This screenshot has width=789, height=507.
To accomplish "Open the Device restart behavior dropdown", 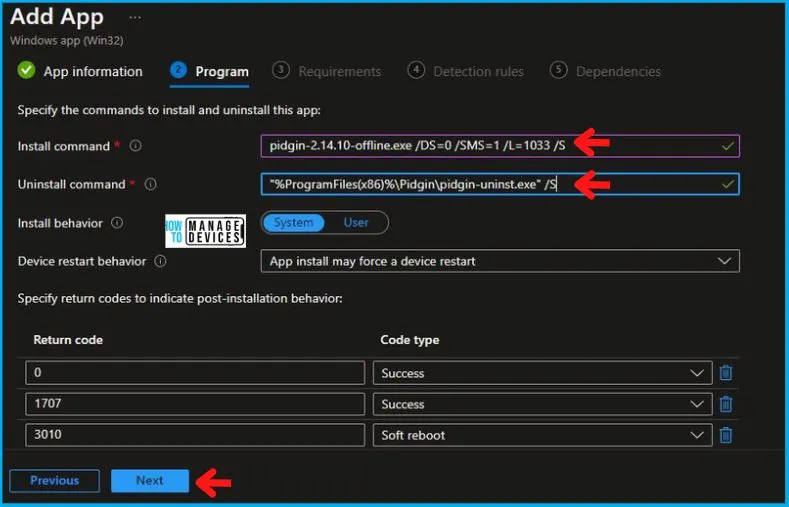I will coord(500,261).
